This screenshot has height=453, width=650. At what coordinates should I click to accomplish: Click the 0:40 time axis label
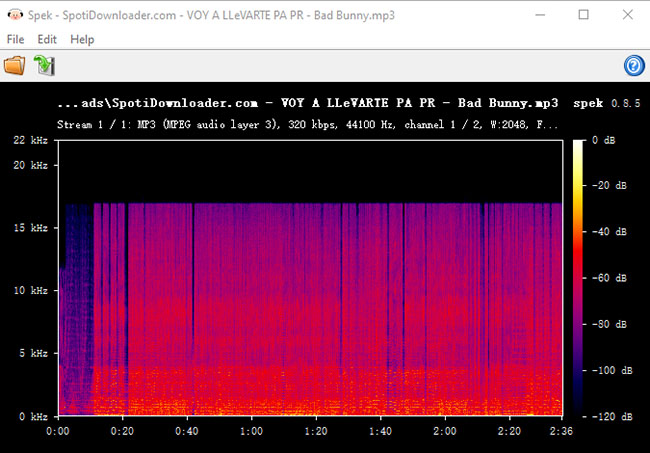pos(187,431)
